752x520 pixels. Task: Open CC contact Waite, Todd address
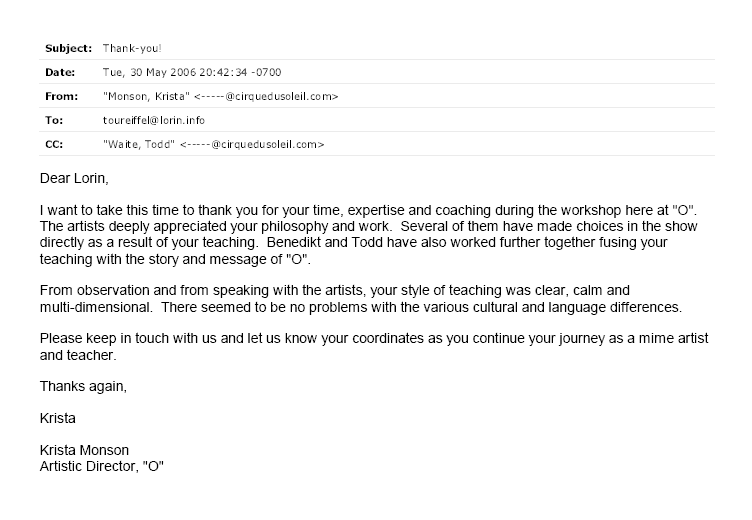coord(214,144)
